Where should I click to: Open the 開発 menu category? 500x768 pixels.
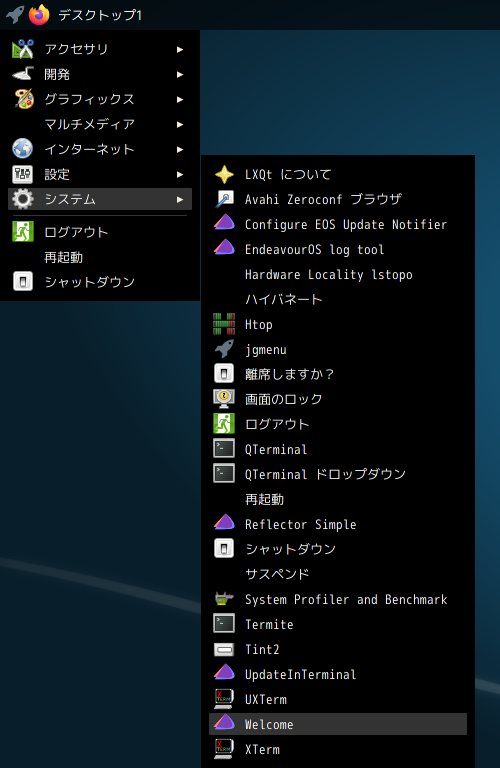point(100,74)
